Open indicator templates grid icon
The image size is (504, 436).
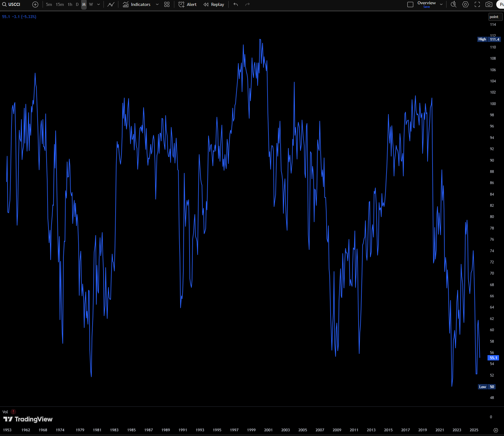167,4
